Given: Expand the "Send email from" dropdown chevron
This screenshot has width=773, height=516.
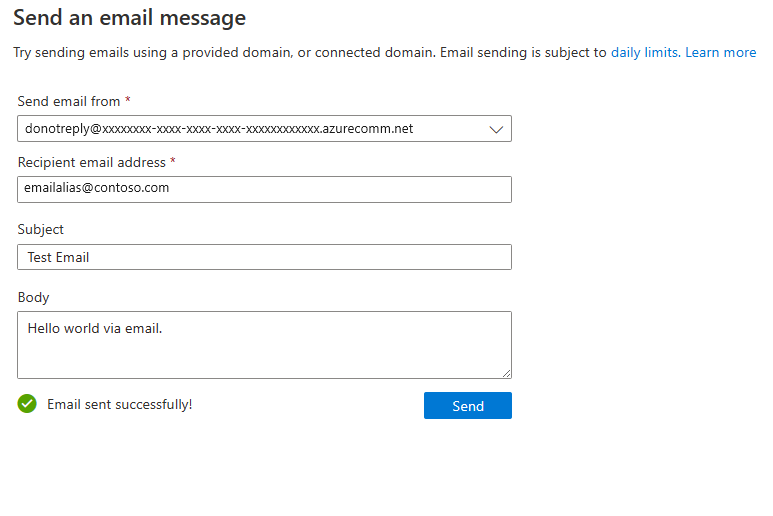Looking at the screenshot, I should tap(496, 129).
